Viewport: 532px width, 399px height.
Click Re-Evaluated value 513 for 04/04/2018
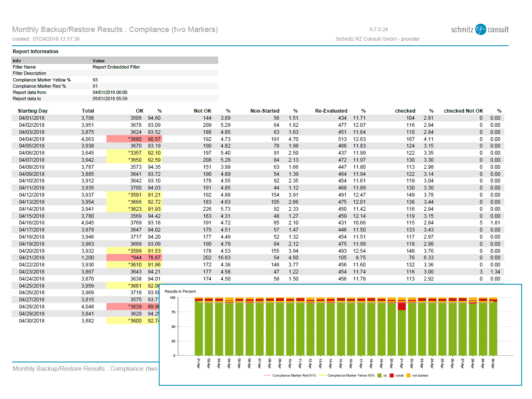pos(342,139)
